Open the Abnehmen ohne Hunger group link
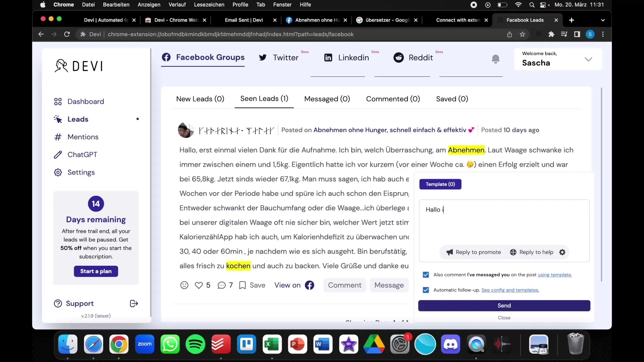The width and height of the screenshot is (644, 362). [x=394, y=130]
